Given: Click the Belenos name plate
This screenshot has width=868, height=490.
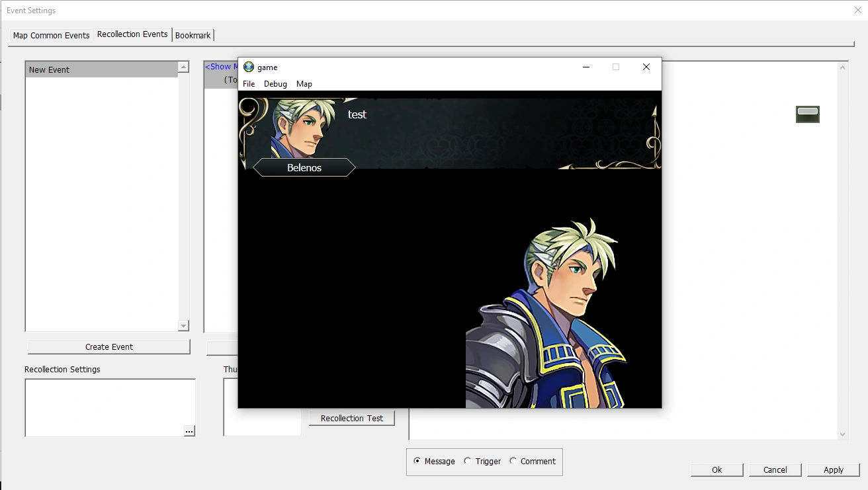Looking at the screenshot, I should pos(304,168).
